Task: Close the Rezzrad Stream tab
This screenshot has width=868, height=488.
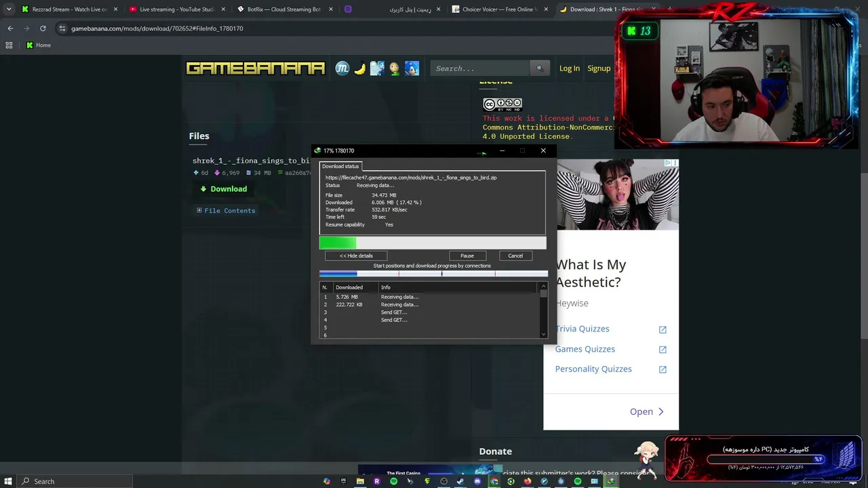Action: pos(116,9)
